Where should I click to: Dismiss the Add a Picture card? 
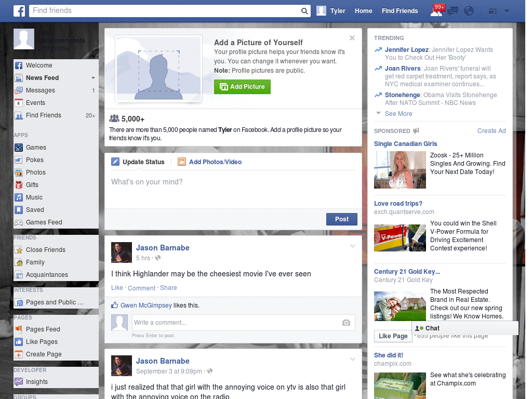[352, 38]
